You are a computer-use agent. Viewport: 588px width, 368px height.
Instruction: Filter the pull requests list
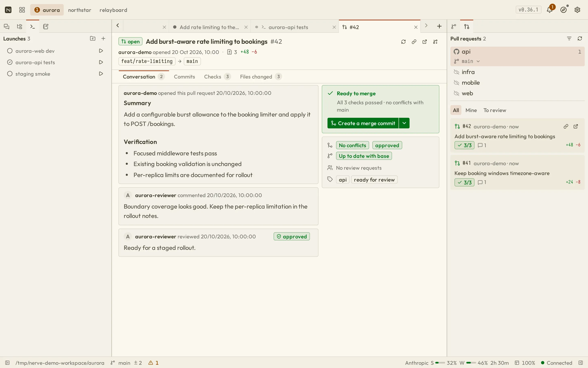pos(569,38)
